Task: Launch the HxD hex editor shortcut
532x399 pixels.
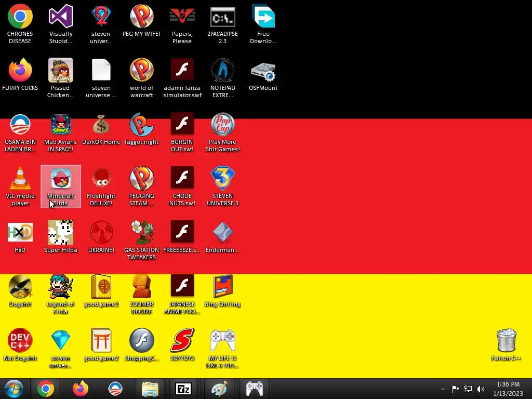Action: (x=20, y=232)
